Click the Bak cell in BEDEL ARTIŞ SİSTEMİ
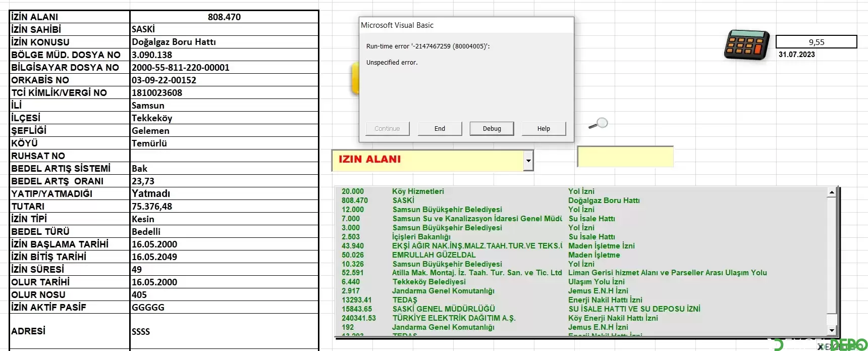The height and width of the screenshot is (351, 868). pyautogui.click(x=224, y=168)
